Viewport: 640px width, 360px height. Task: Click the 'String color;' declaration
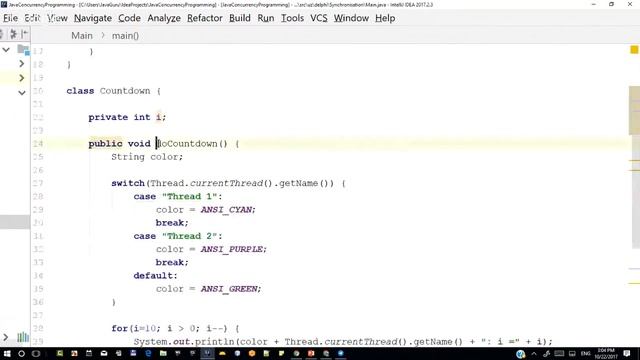point(147,157)
